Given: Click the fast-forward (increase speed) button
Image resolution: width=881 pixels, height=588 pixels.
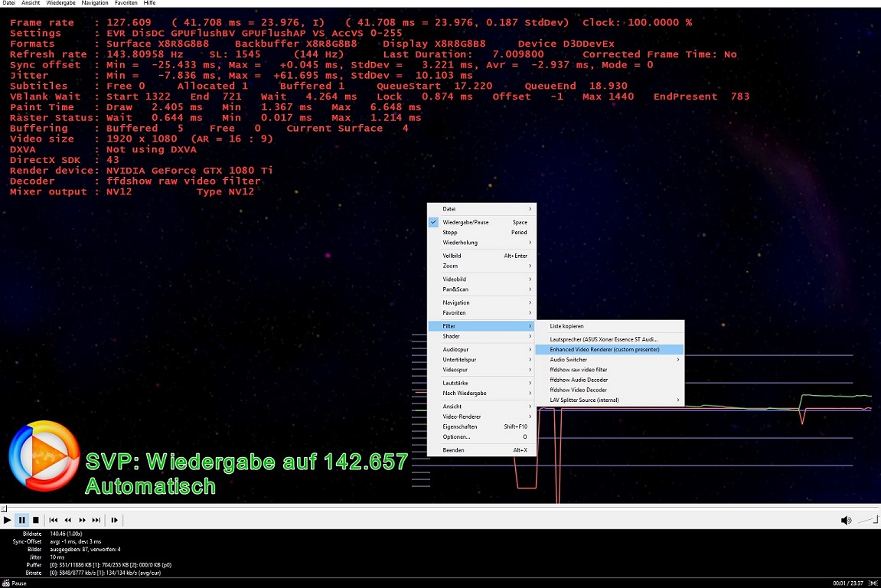Looking at the screenshot, I should tap(83, 520).
